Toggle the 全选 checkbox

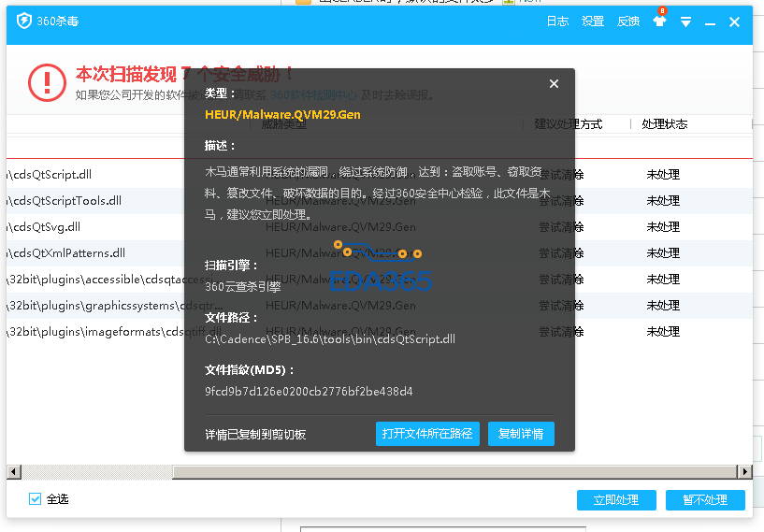point(36,499)
